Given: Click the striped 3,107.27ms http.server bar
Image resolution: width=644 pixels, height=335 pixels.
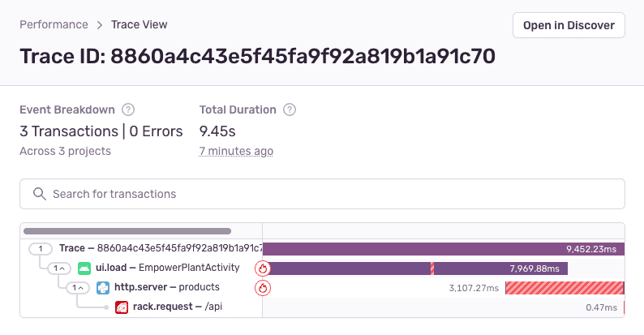Looking at the screenshot, I should point(565,288).
